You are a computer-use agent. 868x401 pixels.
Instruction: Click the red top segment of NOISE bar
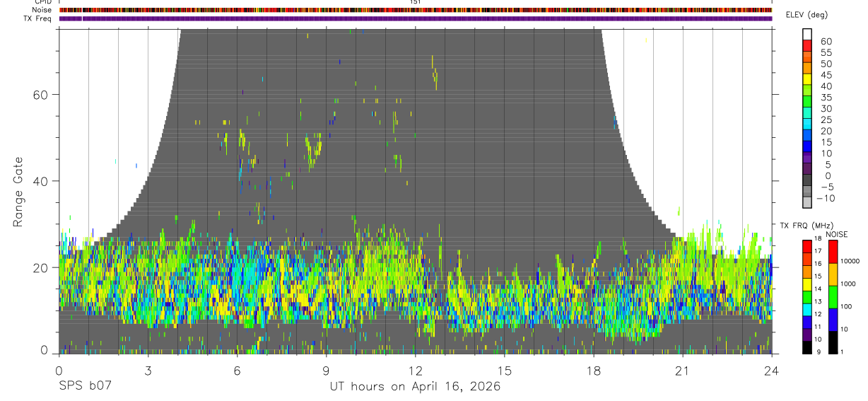[833, 252]
